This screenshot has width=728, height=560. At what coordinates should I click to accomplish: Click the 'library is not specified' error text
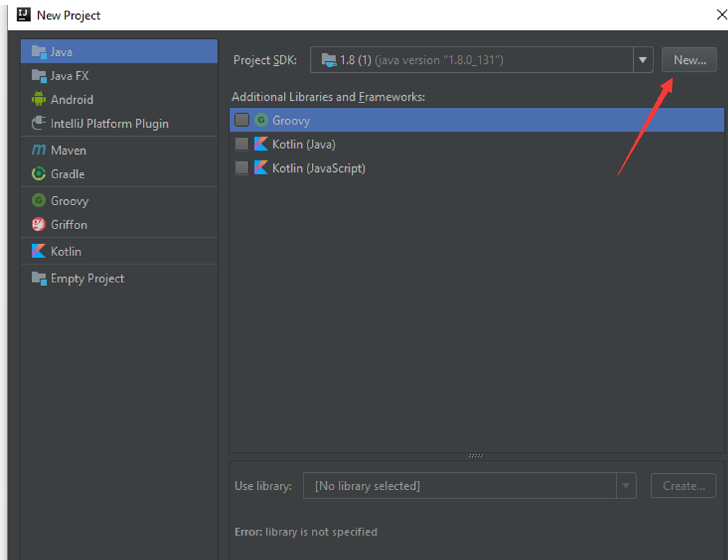(x=321, y=532)
